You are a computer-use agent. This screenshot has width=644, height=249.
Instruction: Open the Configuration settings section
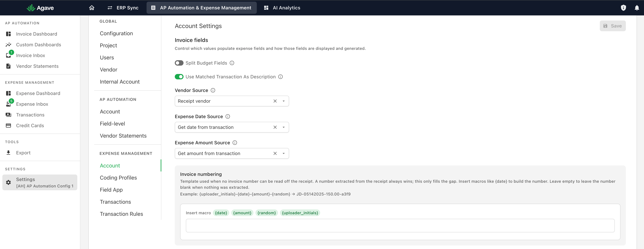116,33
